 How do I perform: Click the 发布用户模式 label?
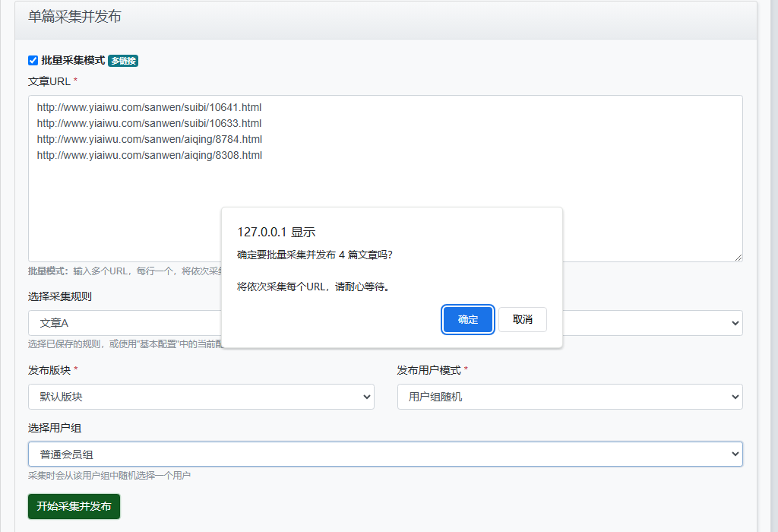pyautogui.click(x=432, y=370)
